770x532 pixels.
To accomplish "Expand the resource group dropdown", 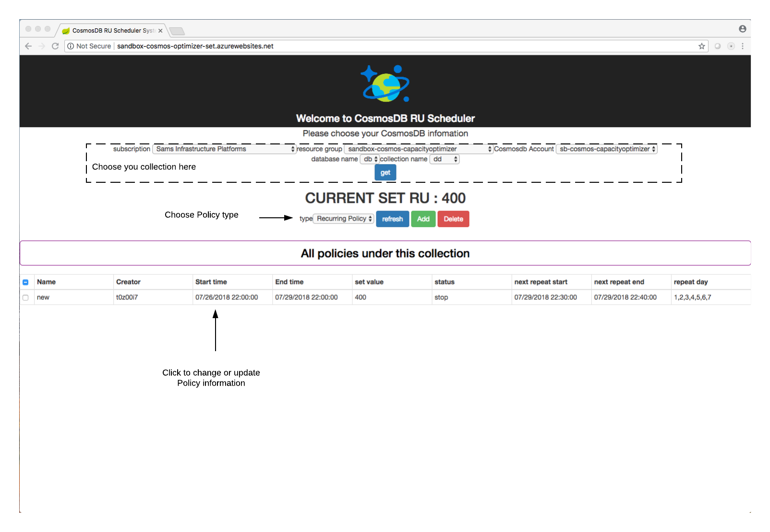I will (x=418, y=149).
